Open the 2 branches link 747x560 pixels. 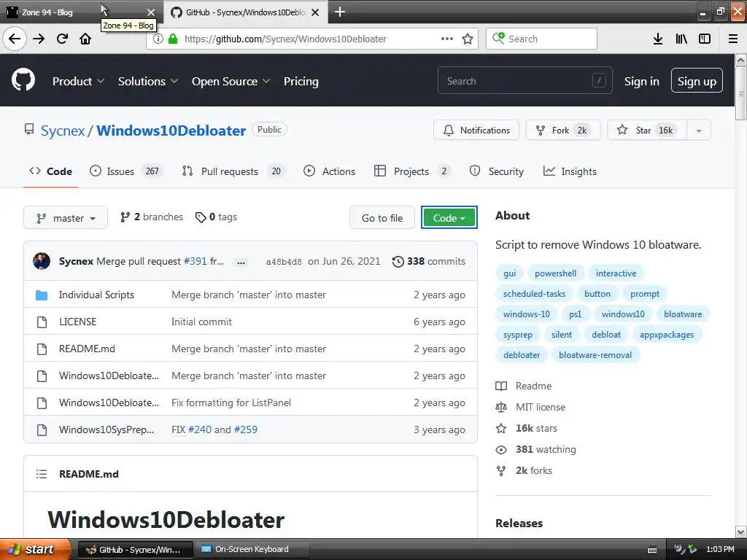click(152, 217)
